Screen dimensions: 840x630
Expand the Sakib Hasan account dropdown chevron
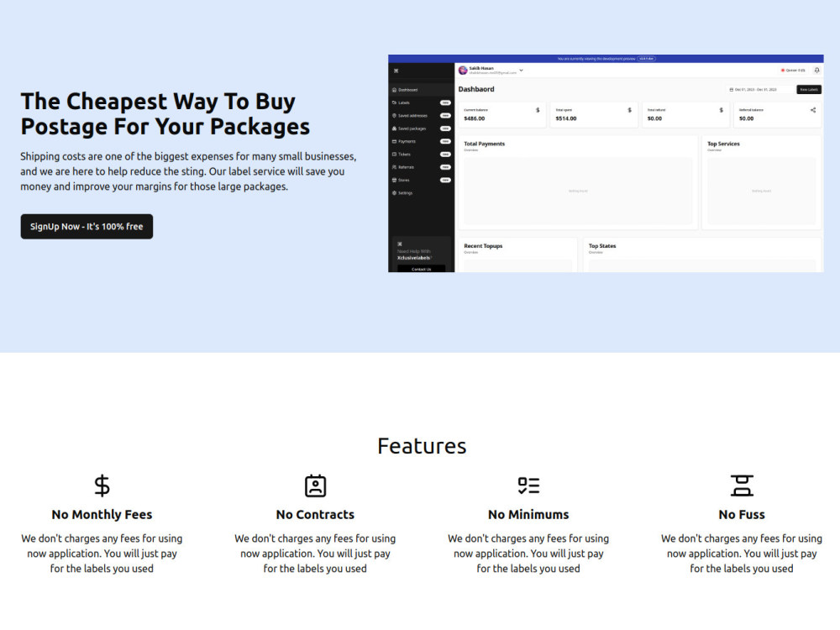pos(522,71)
